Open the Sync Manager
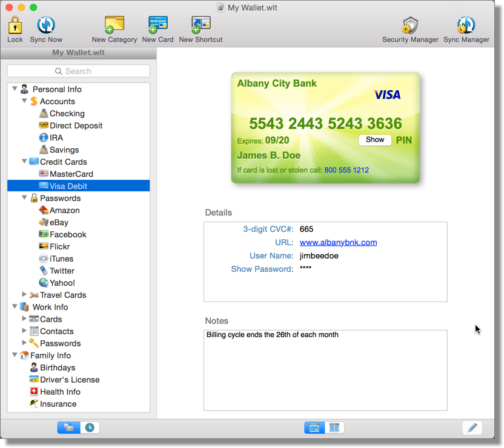 (466, 25)
